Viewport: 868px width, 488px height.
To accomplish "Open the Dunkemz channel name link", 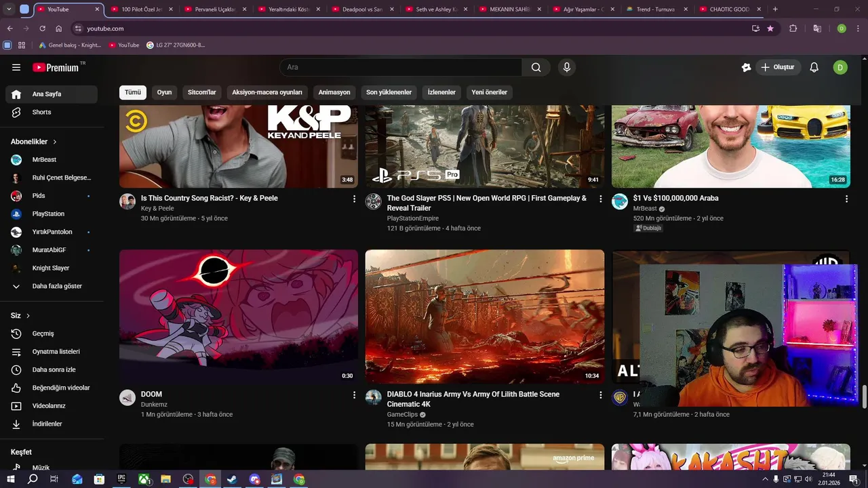I will [154, 405].
